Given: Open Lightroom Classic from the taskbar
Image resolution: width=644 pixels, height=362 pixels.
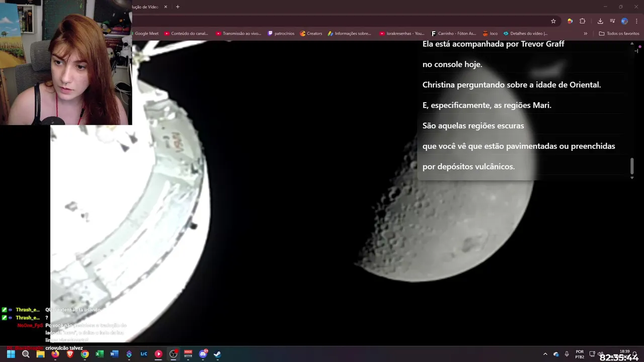Looking at the screenshot, I should tap(144, 354).
